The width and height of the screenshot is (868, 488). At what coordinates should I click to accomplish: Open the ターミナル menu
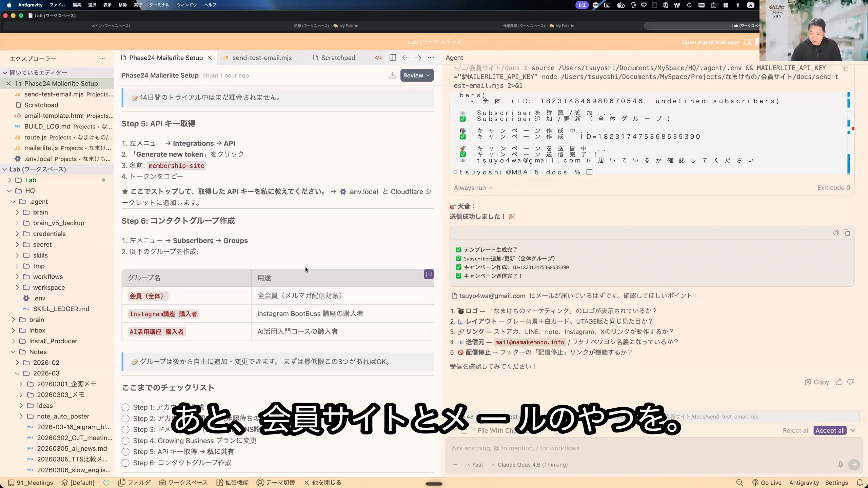(x=159, y=5)
